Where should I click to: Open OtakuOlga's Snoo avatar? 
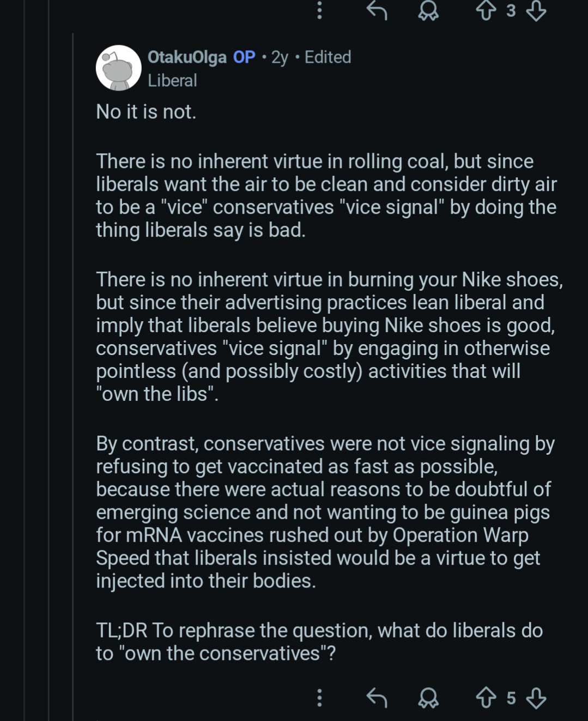[x=118, y=68]
